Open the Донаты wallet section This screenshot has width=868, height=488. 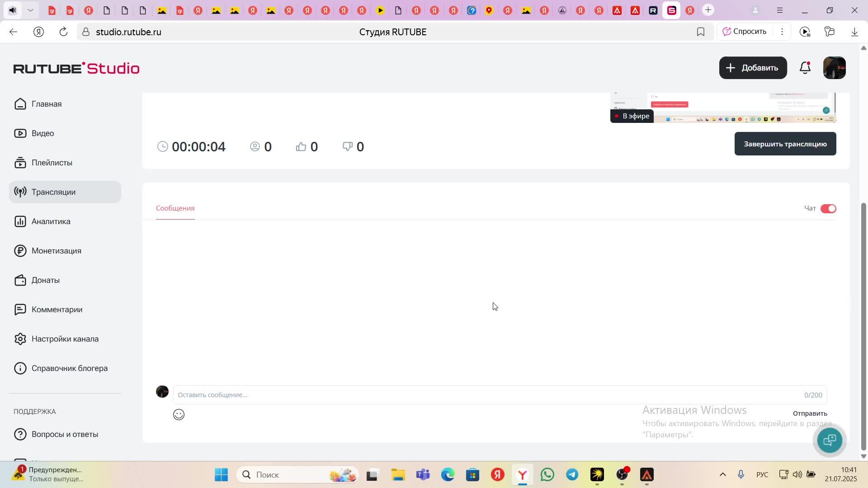(45, 280)
